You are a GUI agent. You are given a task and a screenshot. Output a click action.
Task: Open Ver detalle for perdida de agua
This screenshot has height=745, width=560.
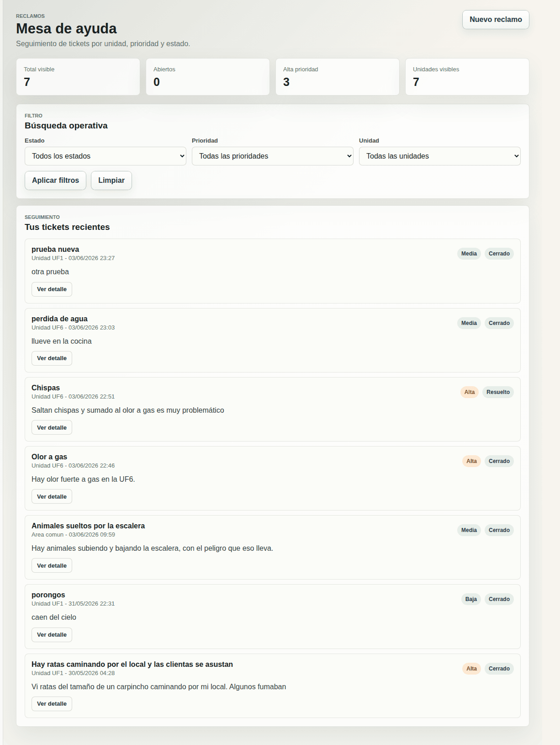point(52,358)
